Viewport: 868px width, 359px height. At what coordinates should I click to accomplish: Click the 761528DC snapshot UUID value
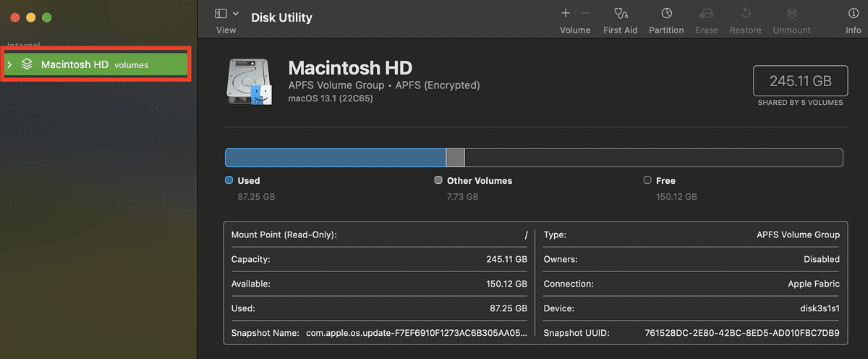coord(742,333)
